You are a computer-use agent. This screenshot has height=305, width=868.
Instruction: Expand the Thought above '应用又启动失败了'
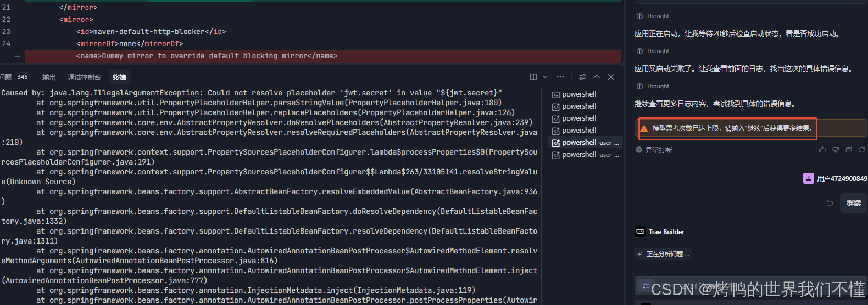point(653,51)
